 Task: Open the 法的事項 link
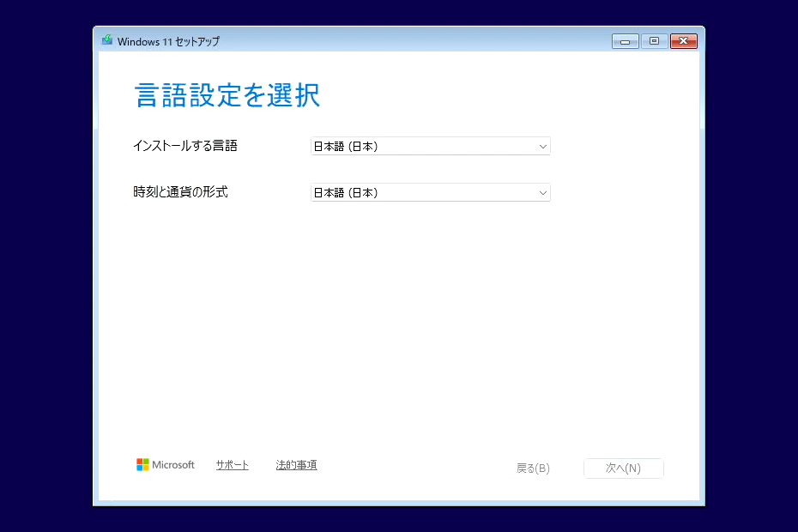point(296,464)
